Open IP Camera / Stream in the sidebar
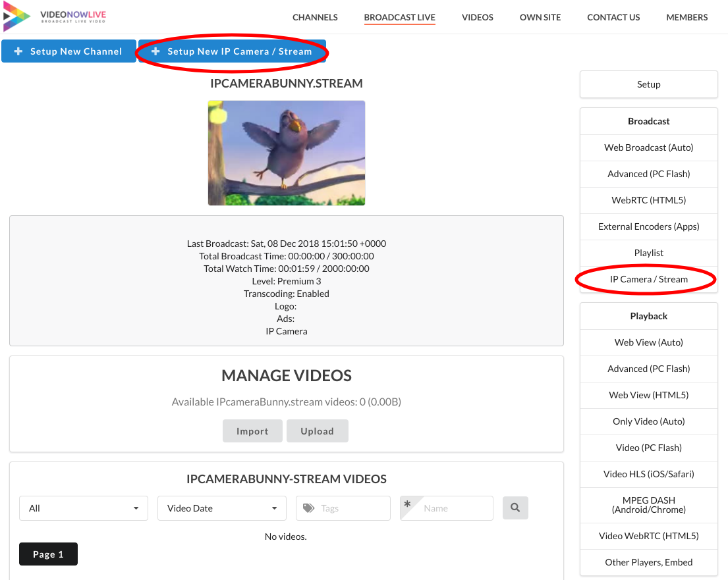The width and height of the screenshot is (728, 580). pyautogui.click(x=648, y=279)
